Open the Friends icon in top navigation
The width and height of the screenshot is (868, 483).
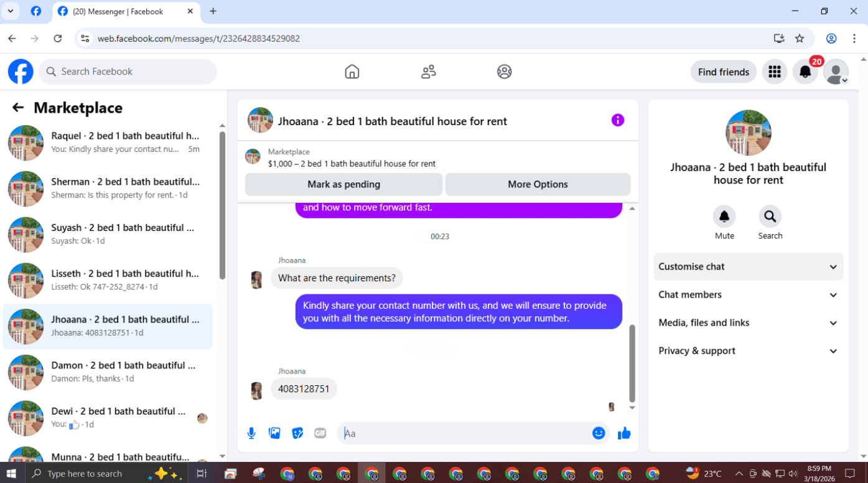tap(429, 72)
